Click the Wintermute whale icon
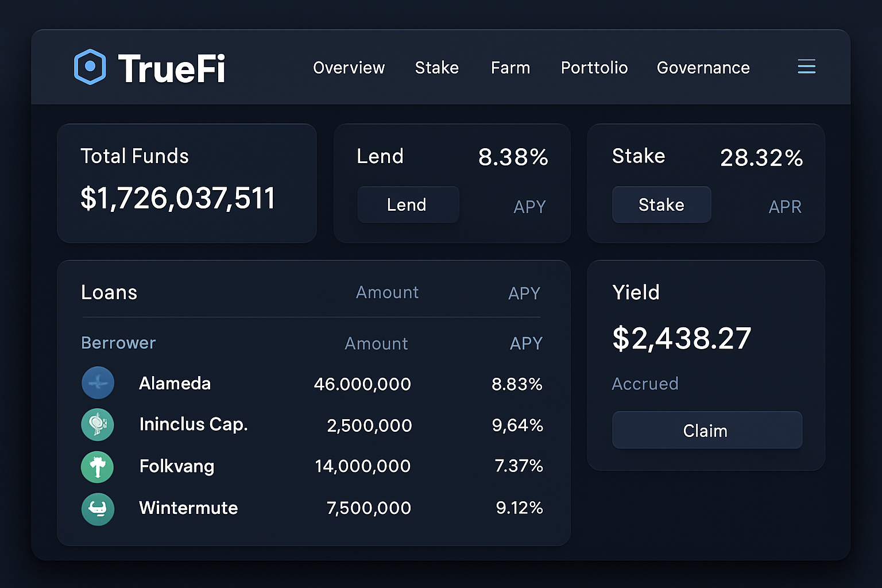The height and width of the screenshot is (588, 882). coord(98,509)
